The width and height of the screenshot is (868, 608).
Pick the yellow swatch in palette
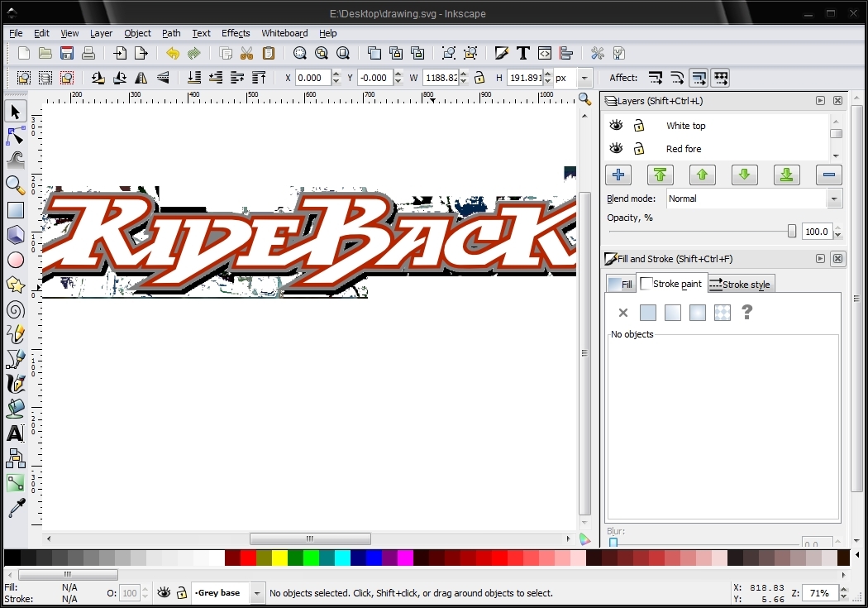(279, 558)
